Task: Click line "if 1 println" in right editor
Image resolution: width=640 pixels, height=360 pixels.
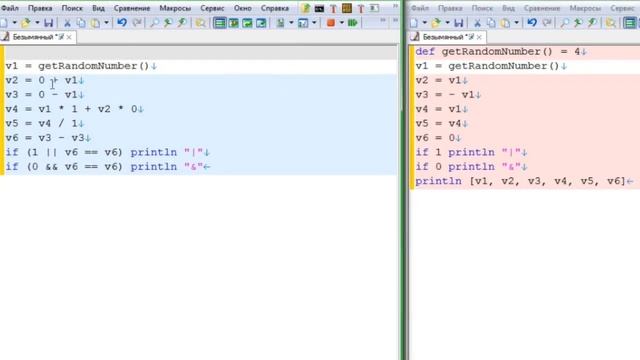Action: coord(471,152)
